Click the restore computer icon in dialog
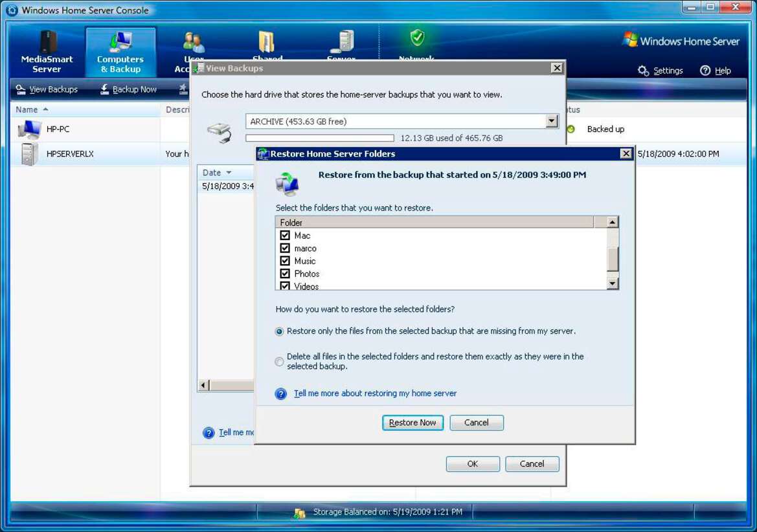This screenshot has width=757, height=532. click(288, 184)
